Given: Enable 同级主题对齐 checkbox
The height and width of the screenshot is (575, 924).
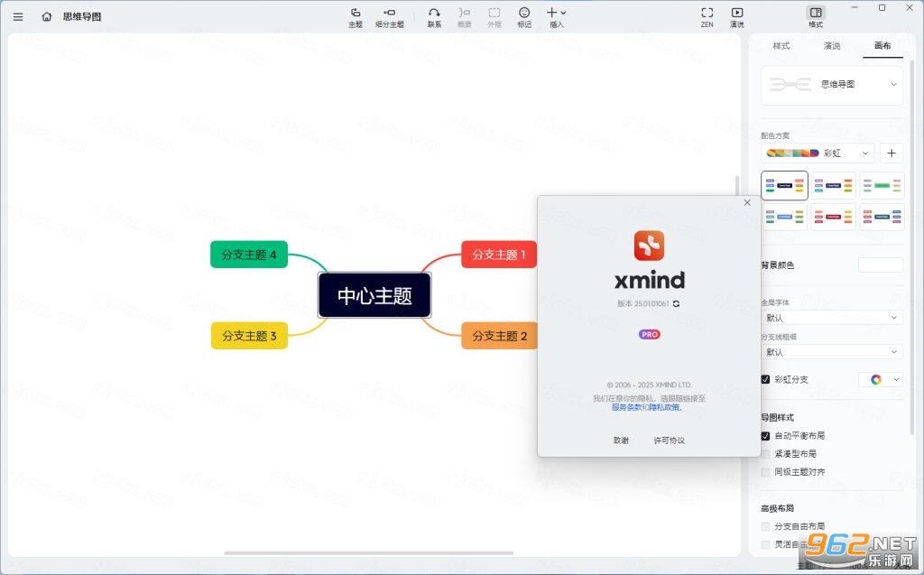Looking at the screenshot, I should (x=765, y=472).
